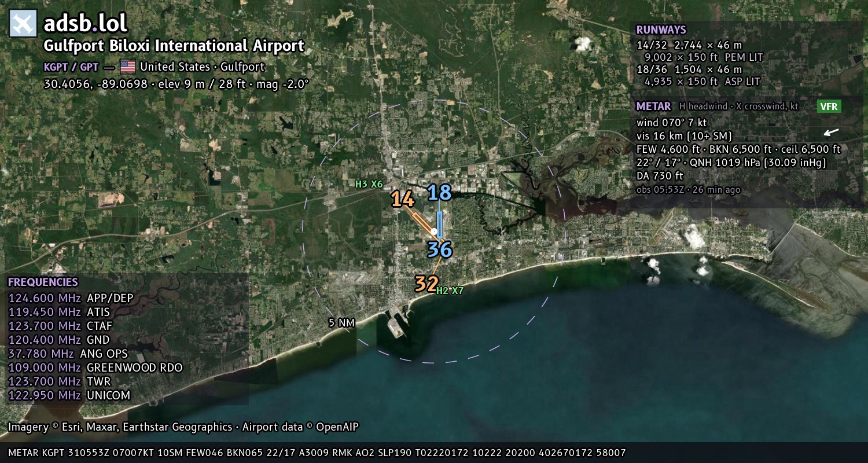Click the adsb.lol airplane logo icon

coord(23,24)
